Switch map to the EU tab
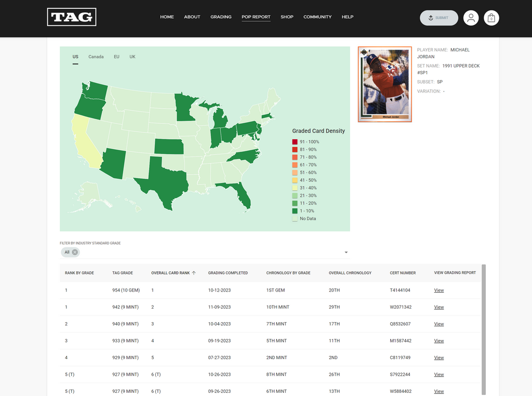 [x=116, y=57]
